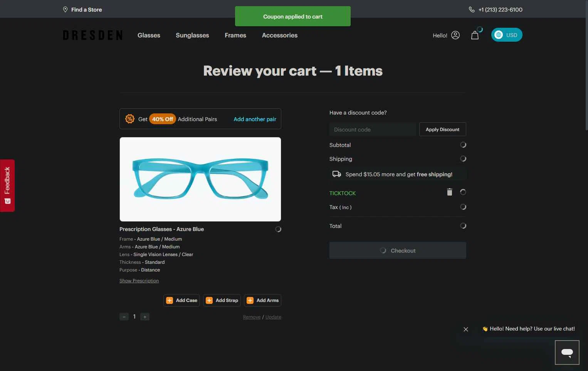Open the Find a Store link
This screenshot has height=371, width=588.
point(86,10)
